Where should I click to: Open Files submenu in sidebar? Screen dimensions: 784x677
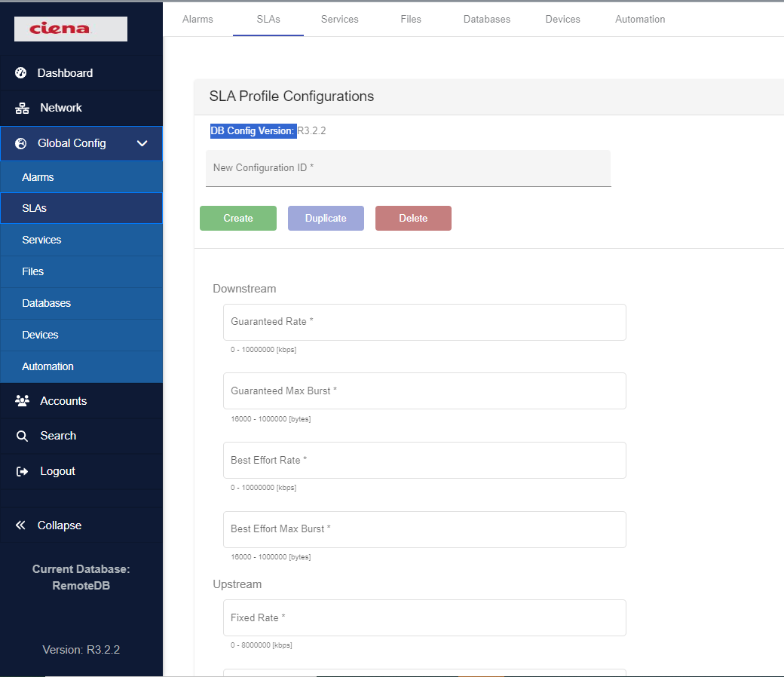81,271
